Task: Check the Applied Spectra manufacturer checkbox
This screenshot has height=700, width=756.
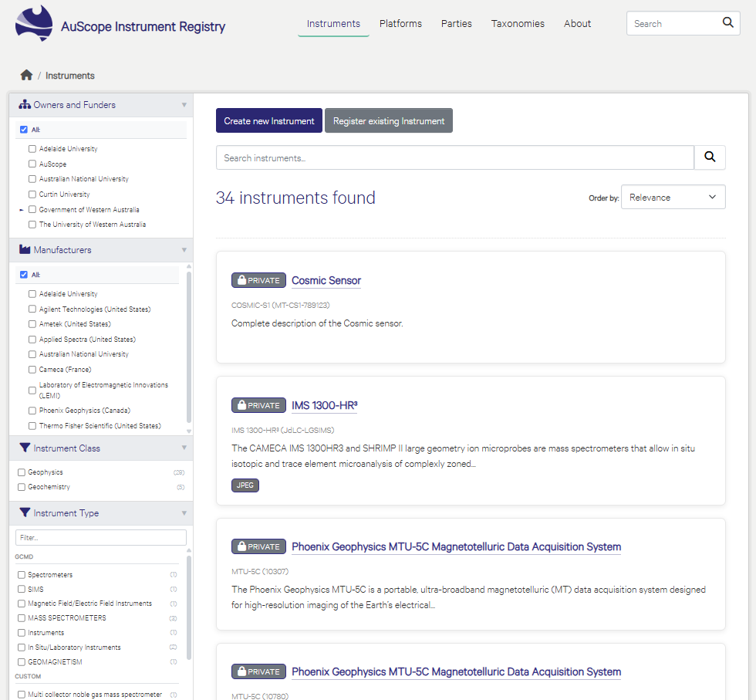Action: (x=32, y=339)
